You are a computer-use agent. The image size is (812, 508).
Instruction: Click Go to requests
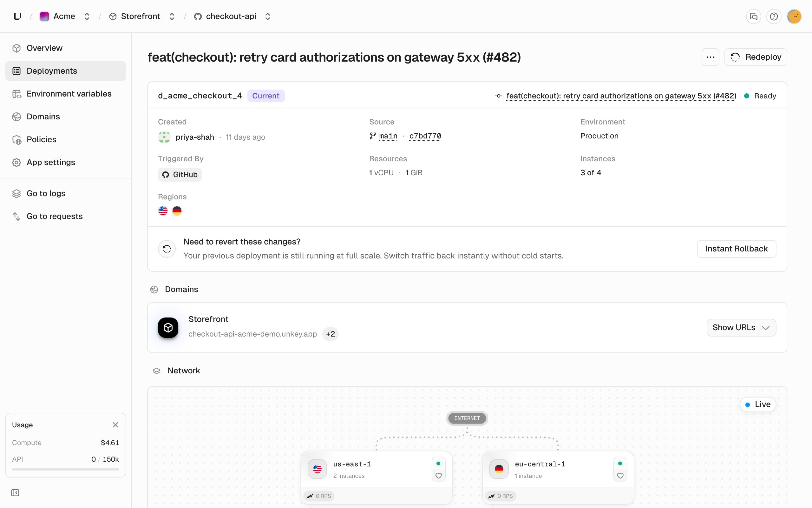pos(66,216)
